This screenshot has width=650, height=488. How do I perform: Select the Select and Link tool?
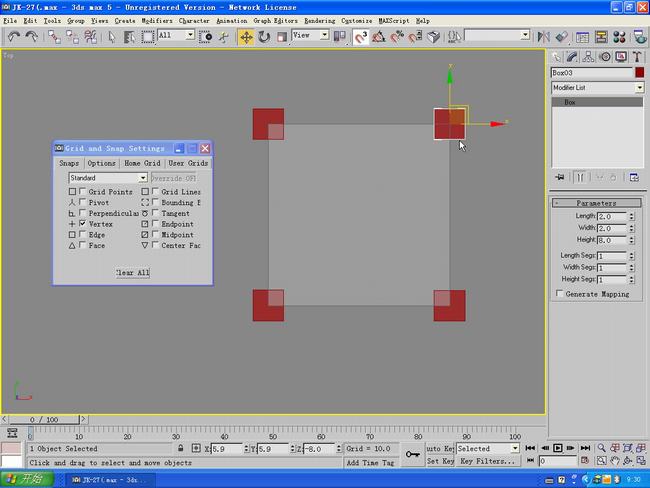point(54,37)
